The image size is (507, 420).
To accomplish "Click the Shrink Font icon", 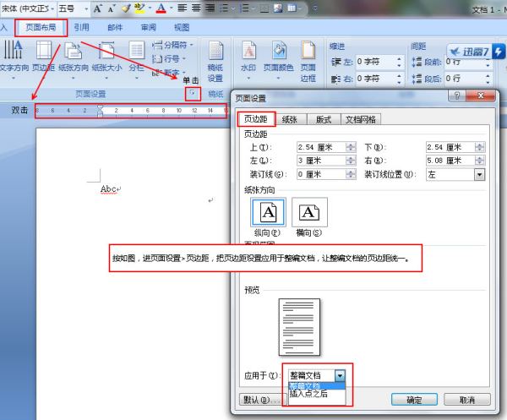I will coord(112,8).
